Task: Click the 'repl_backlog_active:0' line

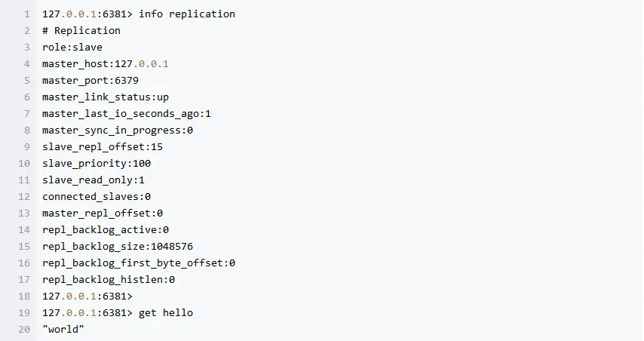Action: coord(106,230)
